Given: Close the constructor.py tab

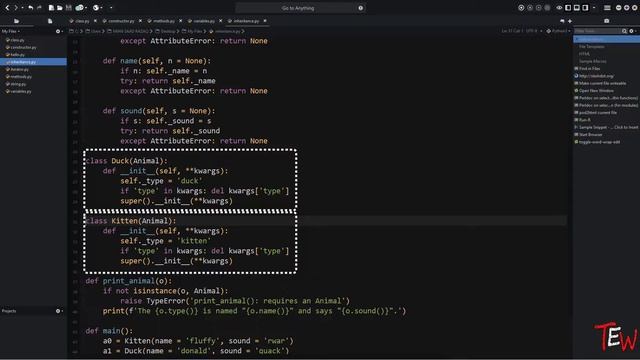Looking at the screenshot, I should (140, 21).
